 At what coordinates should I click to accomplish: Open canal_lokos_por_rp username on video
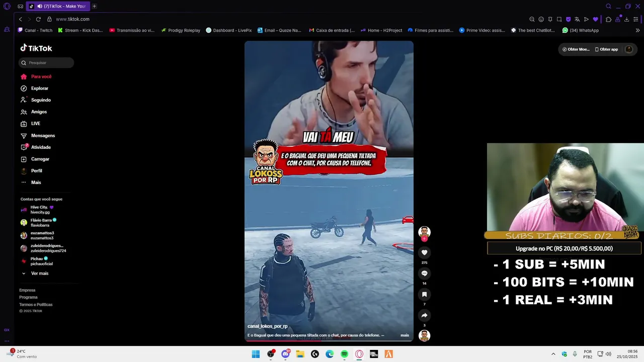tap(267, 326)
